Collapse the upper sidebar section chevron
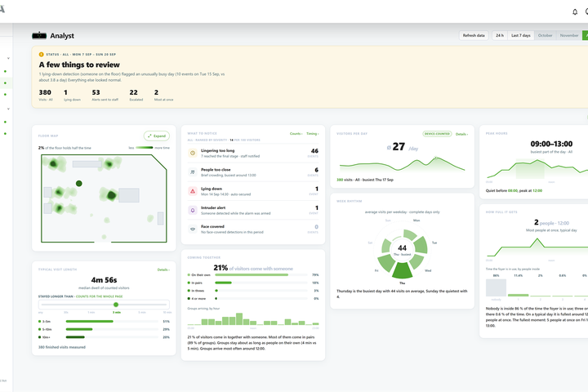The height and width of the screenshot is (392, 588). (8, 59)
